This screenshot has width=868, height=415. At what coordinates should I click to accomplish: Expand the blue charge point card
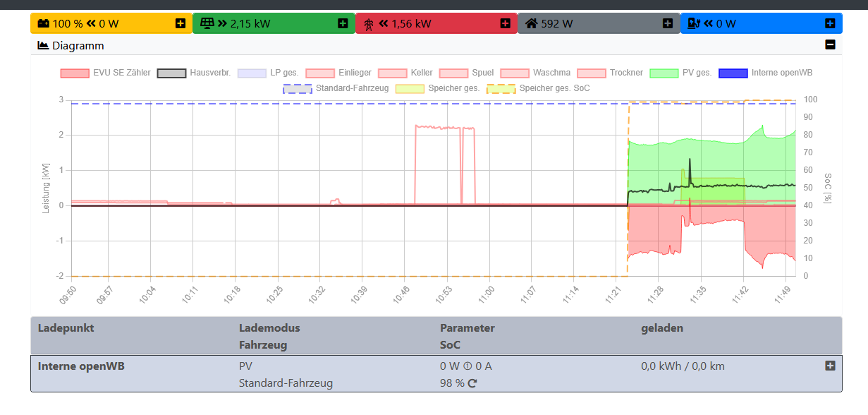[x=830, y=23]
